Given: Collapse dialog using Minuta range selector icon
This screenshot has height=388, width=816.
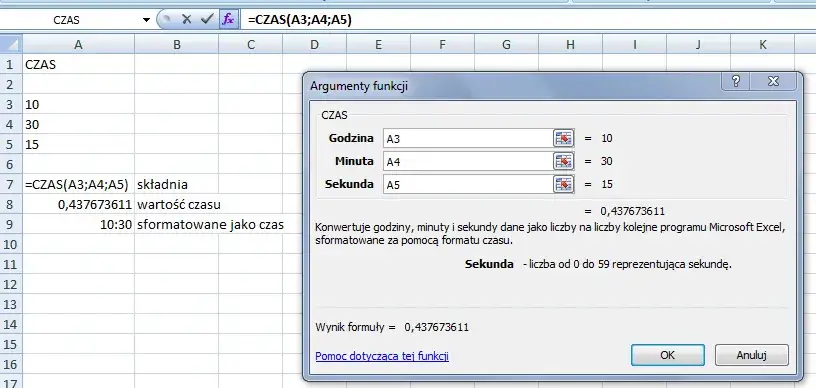Looking at the screenshot, I should pos(563,161).
